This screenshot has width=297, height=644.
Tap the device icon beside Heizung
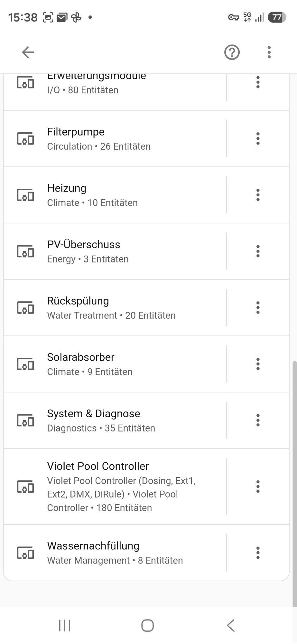pyautogui.click(x=25, y=195)
